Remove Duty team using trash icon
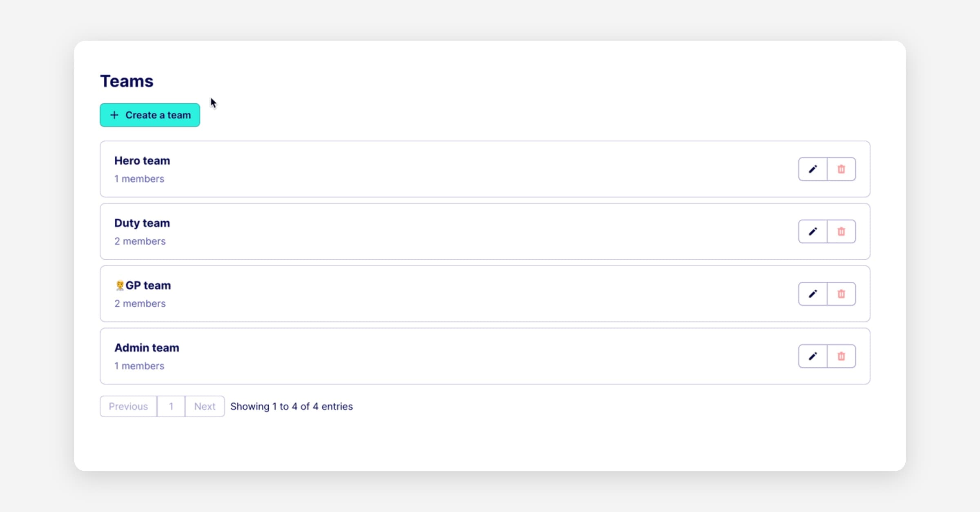The height and width of the screenshot is (512, 980). (841, 232)
